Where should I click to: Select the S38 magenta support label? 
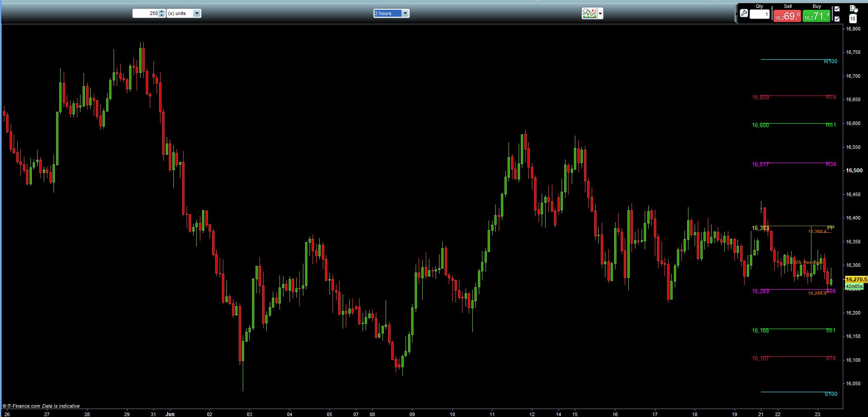click(831, 291)
